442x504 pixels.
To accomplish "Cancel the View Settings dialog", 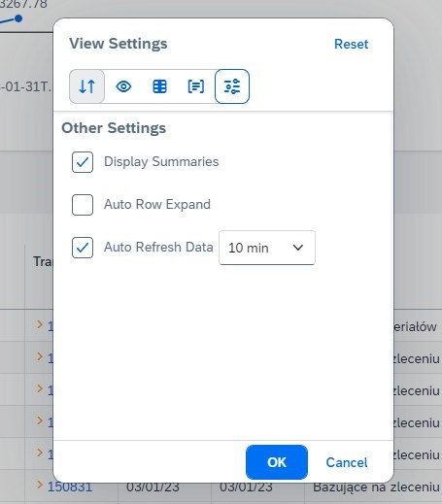I will [347, 462].
